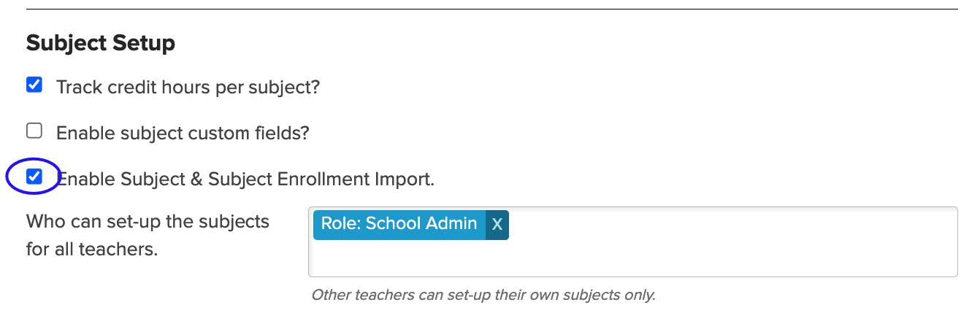Uncheck Track credit hours per subject checkbox
The height and width of the screenshot is (321, 980).
[x=34, y=85]
